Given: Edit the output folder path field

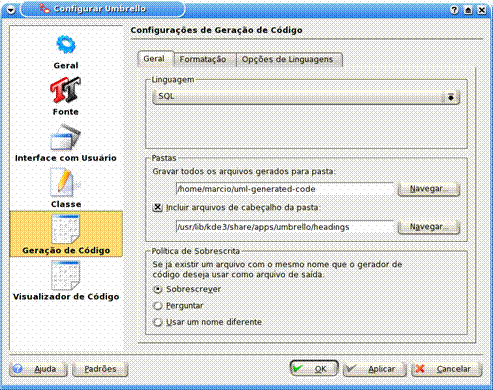Looking at the screenshot, I should (x=285, y=189).
